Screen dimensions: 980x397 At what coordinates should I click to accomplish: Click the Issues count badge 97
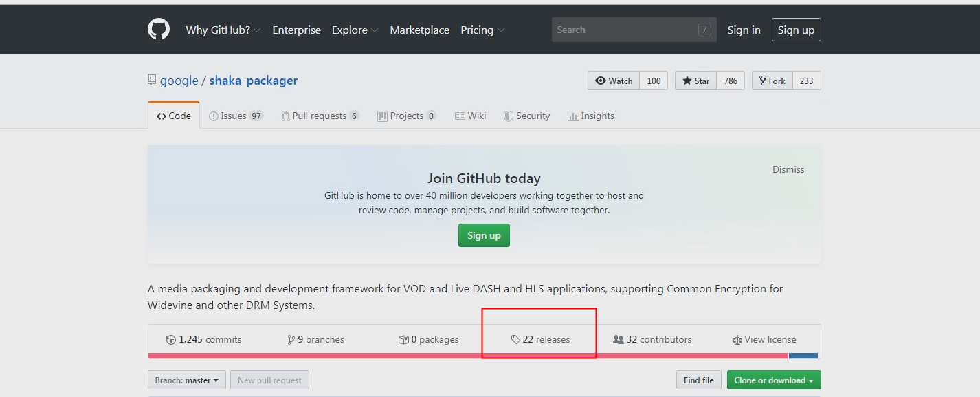pos(256,116)
